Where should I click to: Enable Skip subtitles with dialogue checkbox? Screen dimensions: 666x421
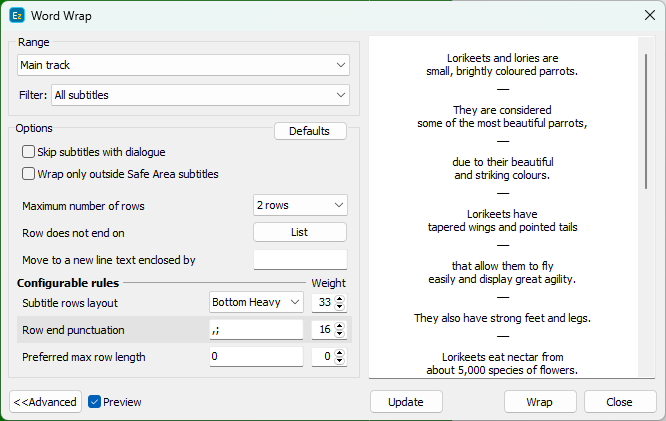click(29, 152)
